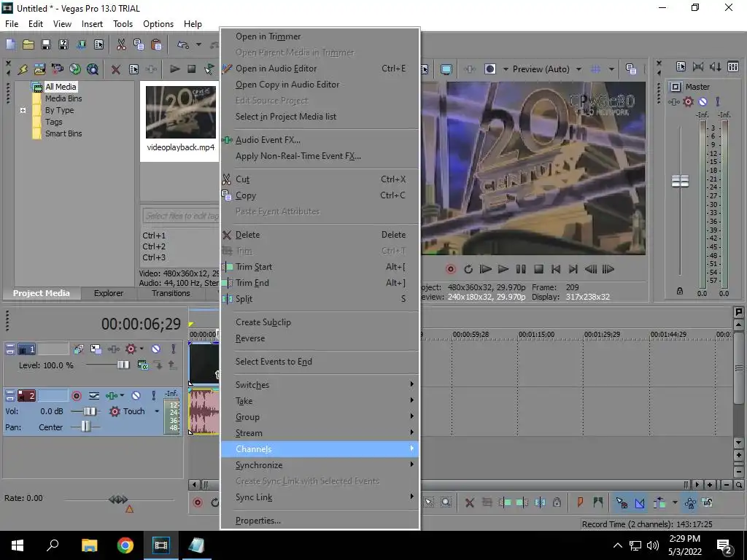Click the Save As question-mark disk icon
The image size is (747, 560).
coord(63,44)
